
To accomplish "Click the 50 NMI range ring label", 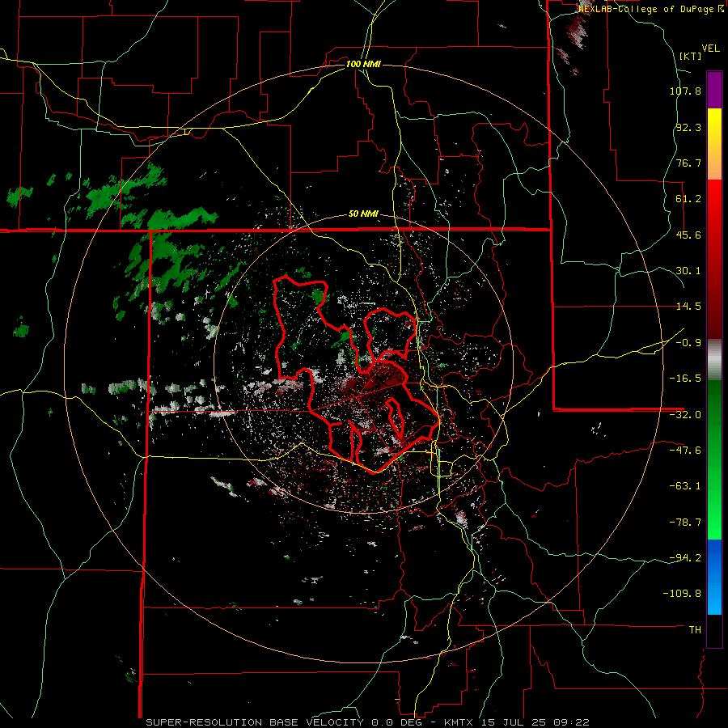I will pyautogui.click(x=363, y=214).
